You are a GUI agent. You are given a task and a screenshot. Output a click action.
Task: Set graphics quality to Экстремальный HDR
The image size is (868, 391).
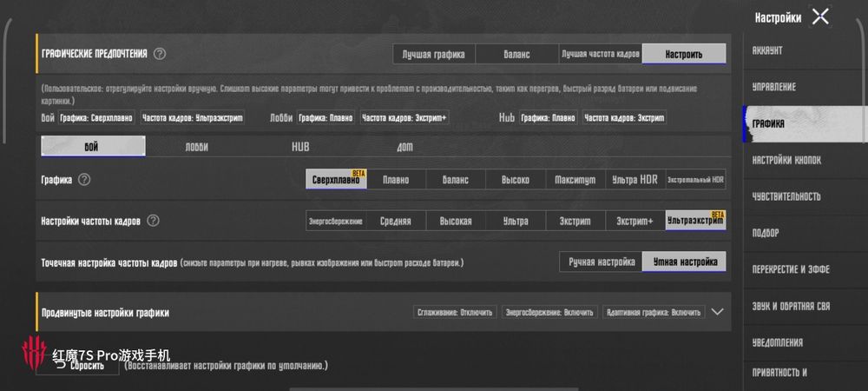pyautogui.click(x=695, y=180)
